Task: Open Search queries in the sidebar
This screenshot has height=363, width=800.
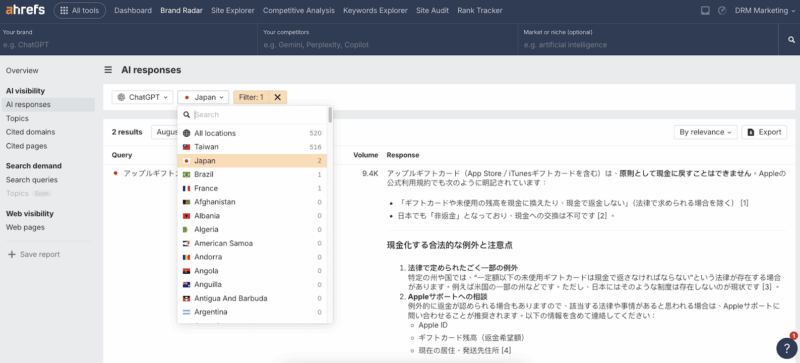Action: [32, 180]
